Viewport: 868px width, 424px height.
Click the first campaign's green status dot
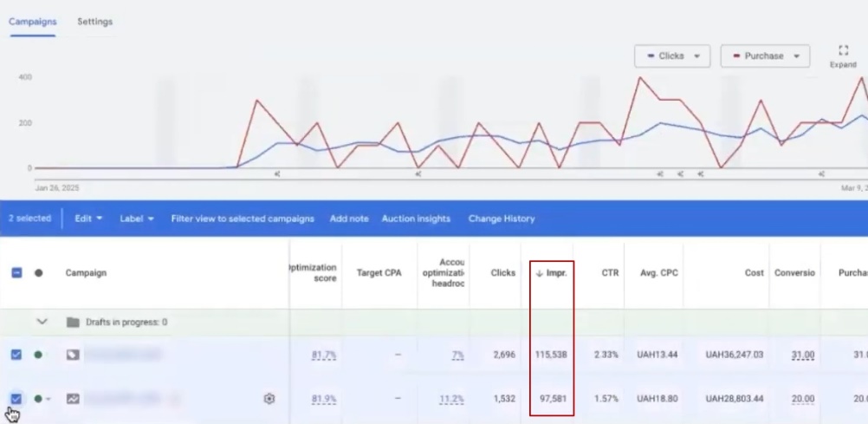click(38, 355)
